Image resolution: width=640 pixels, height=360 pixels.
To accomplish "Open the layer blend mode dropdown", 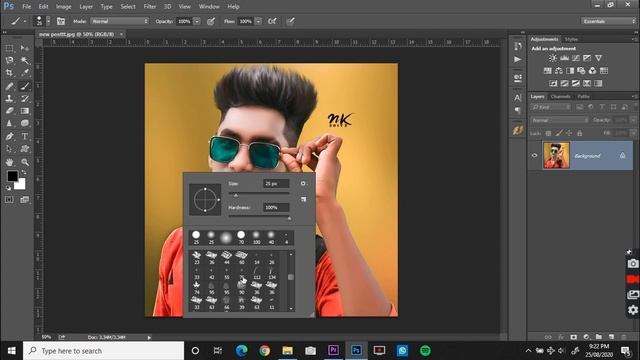I will coord(560,120).
